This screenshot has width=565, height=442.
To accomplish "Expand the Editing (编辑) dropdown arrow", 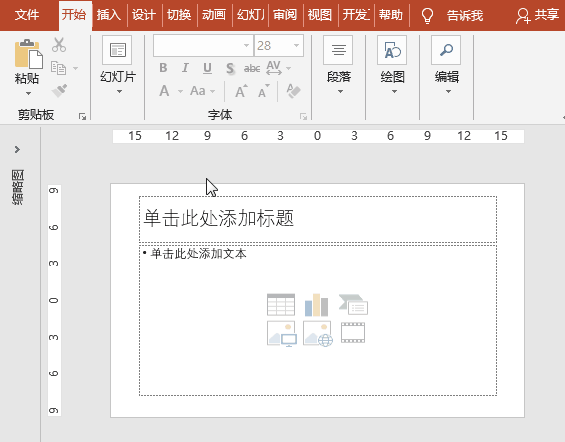I will click(x=448, y=92).
